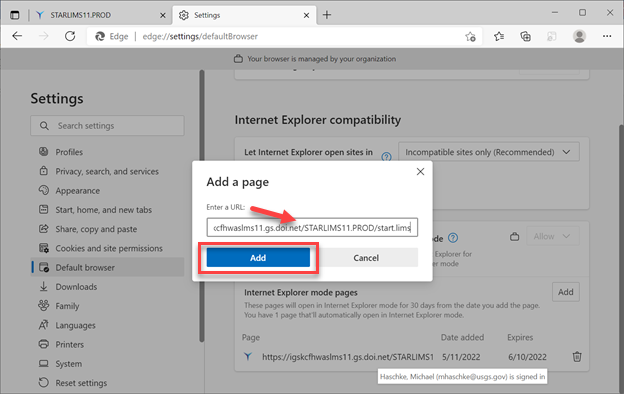The height and width of the screenshot is (394, 624).
Task: Switch to STARLIMS11.PROD tab
Action: [x=99, y=15]
